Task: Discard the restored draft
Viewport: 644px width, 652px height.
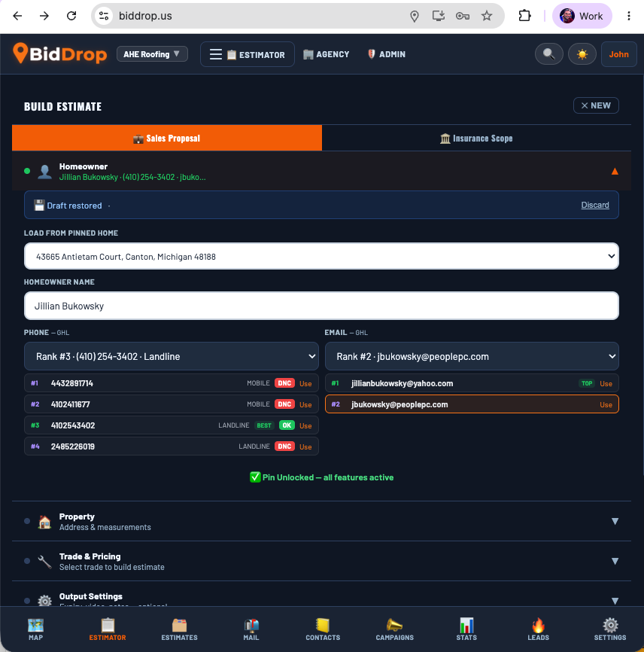Action: click(595, 205)
